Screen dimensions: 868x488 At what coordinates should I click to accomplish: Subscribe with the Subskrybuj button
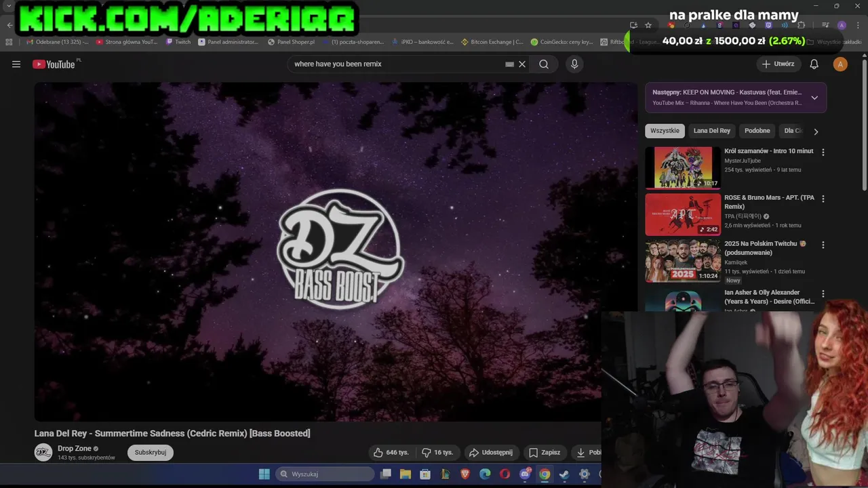[x=151, y=452]
